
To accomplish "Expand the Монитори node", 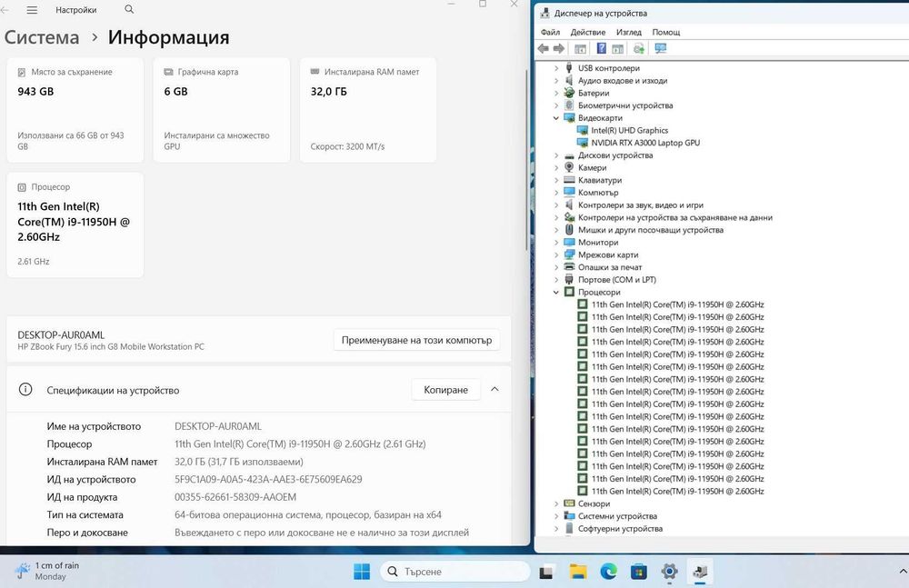I will click(556, 243).
